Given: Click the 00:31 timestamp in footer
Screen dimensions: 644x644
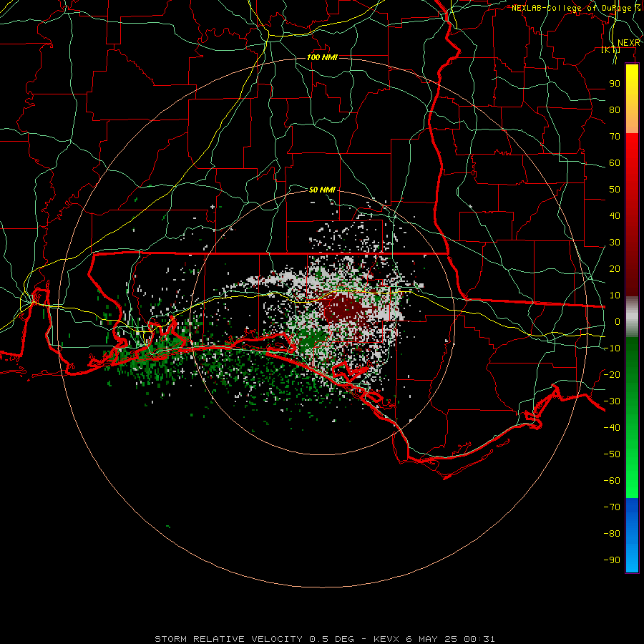Looking at the screenshot, I should [479, 639].
